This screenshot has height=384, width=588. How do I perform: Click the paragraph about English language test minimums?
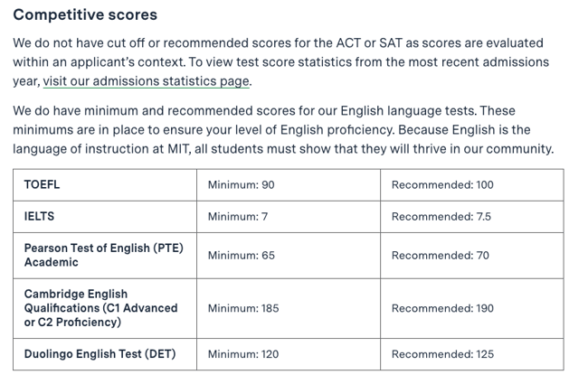pyautogui.click(x=283, y=130)
